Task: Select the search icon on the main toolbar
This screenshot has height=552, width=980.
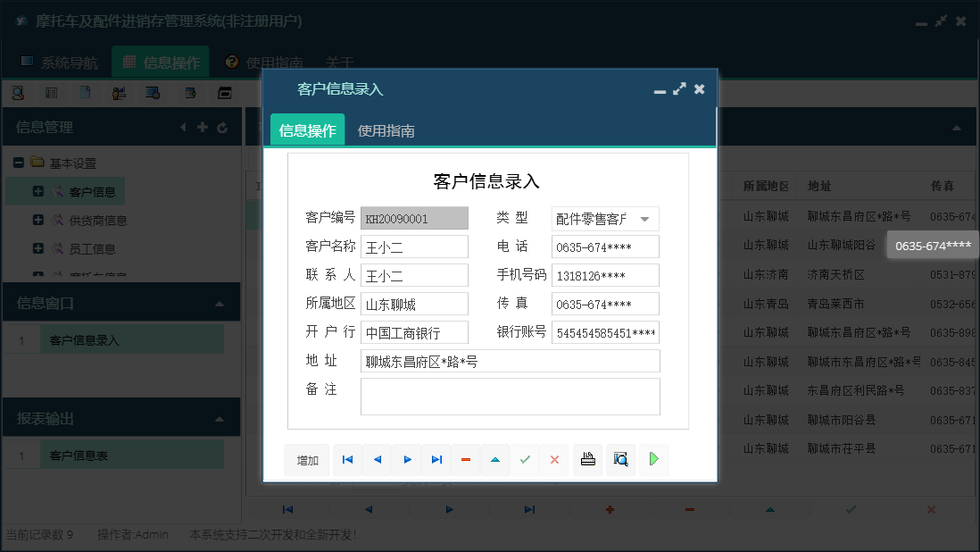Action: (20, 92)
